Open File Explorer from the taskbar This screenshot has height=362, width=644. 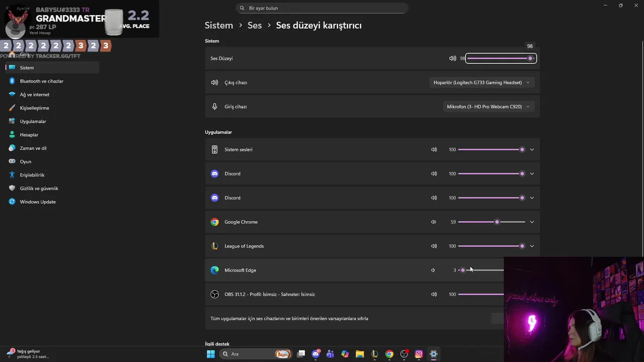pos(360,354)
